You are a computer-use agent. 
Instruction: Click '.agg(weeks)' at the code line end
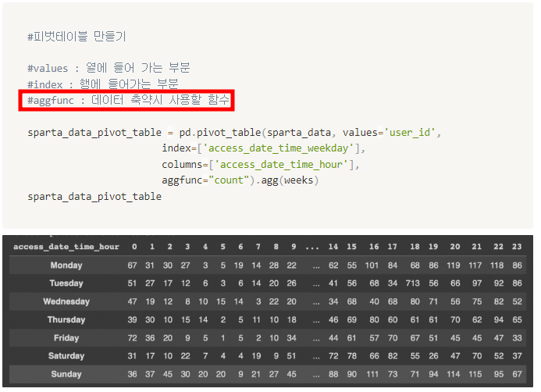pyautogui.click(x=287, y=180)
